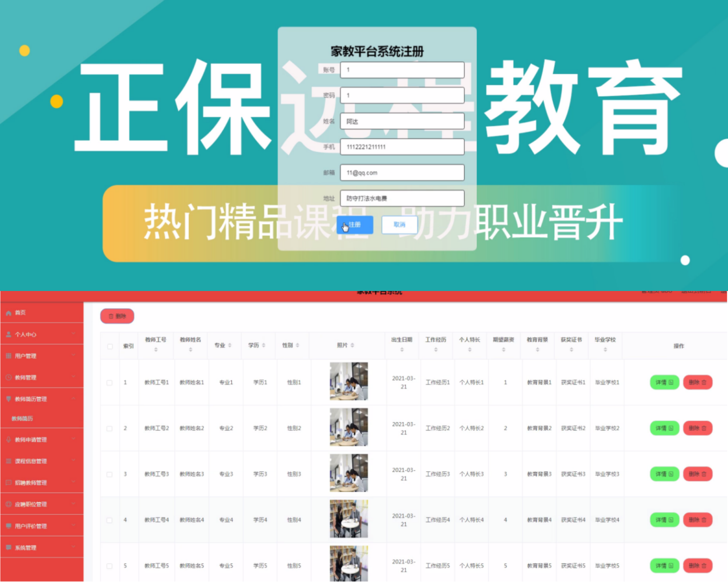
Task: Open the 教师简历 submenu item
Action: click(22, 419)
